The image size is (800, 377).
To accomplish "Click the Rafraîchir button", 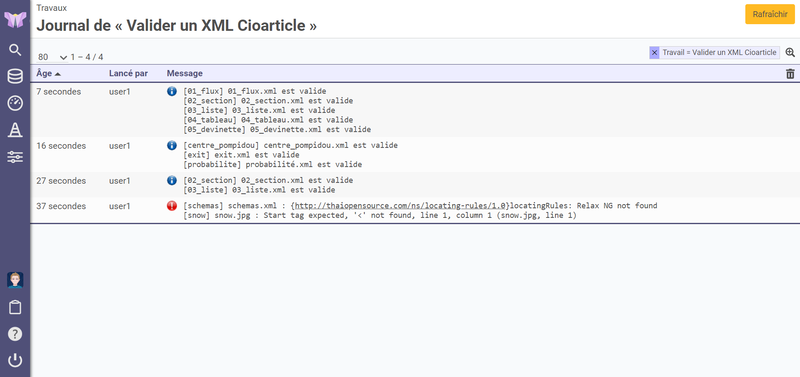I will (770, 14).
